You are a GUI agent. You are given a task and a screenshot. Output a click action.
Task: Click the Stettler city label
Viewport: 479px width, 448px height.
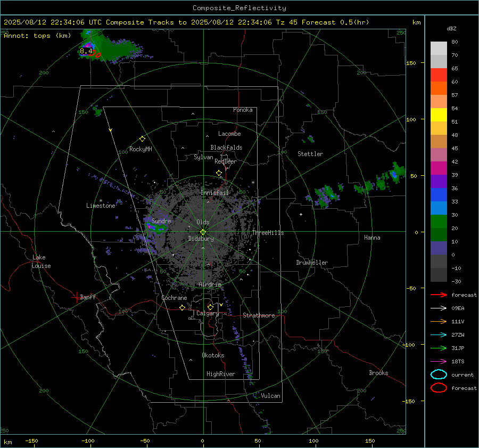coord(310,154)
